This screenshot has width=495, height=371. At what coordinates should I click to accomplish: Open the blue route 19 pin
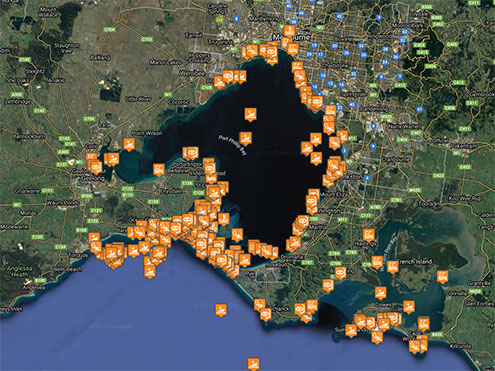[314, 45]
